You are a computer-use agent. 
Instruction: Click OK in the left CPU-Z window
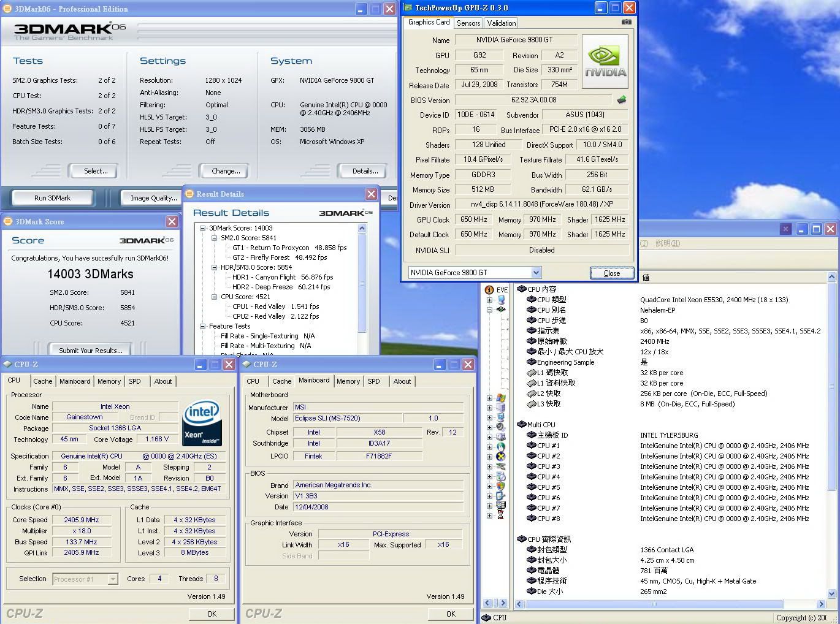tap(212, 614)
